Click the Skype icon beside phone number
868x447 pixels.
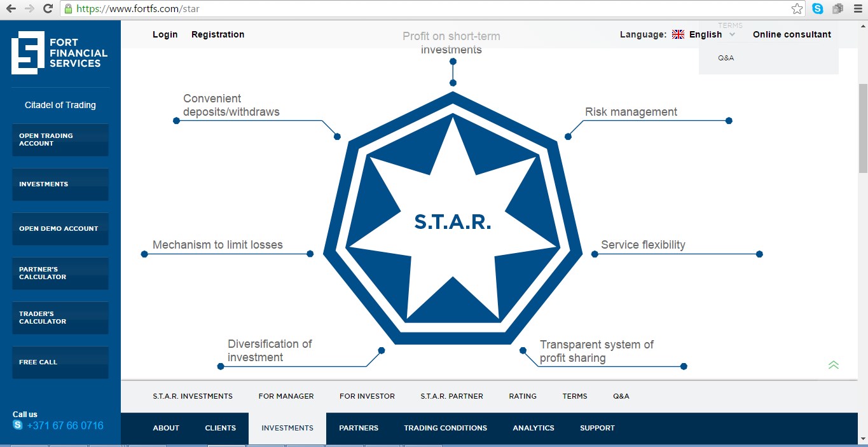click(x=18, y=425)
